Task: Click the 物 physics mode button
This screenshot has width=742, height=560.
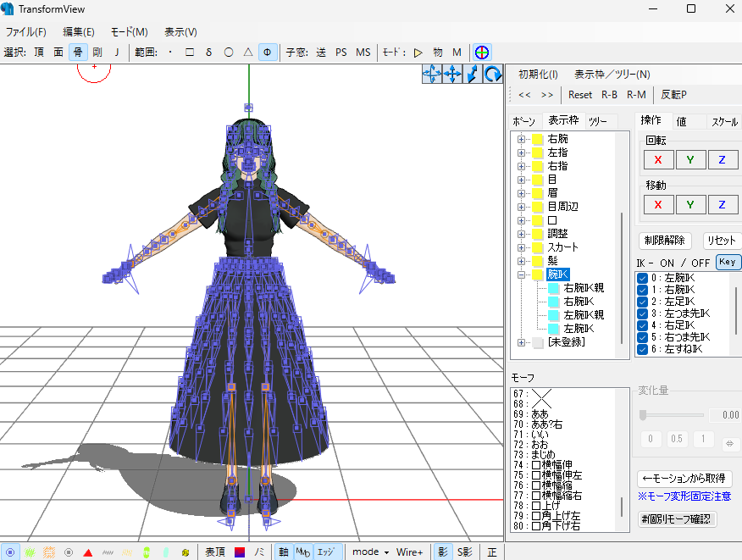Action: coord(438,52)
